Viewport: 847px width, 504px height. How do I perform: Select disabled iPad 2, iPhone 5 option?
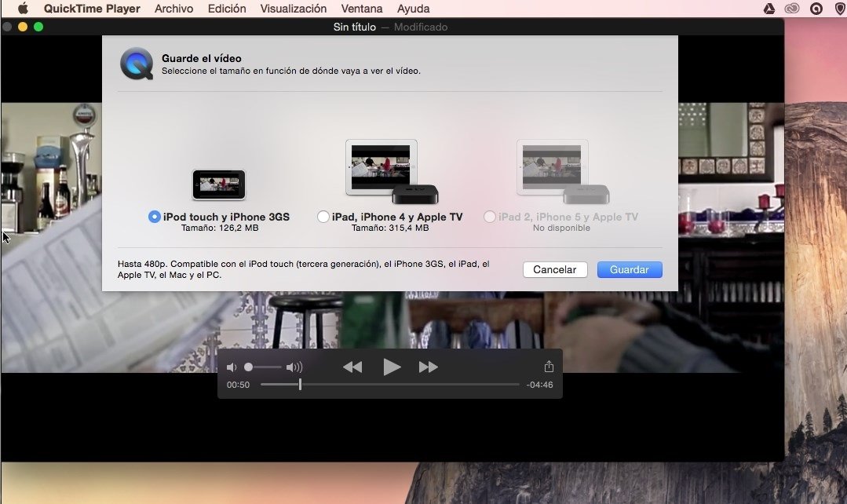click(x=489, y=217)
